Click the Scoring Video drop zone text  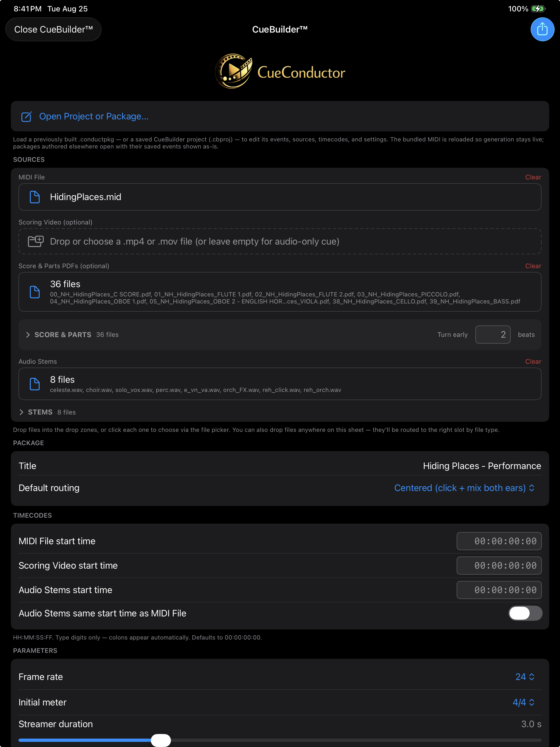pyautogui.click(x=195, y=242)
